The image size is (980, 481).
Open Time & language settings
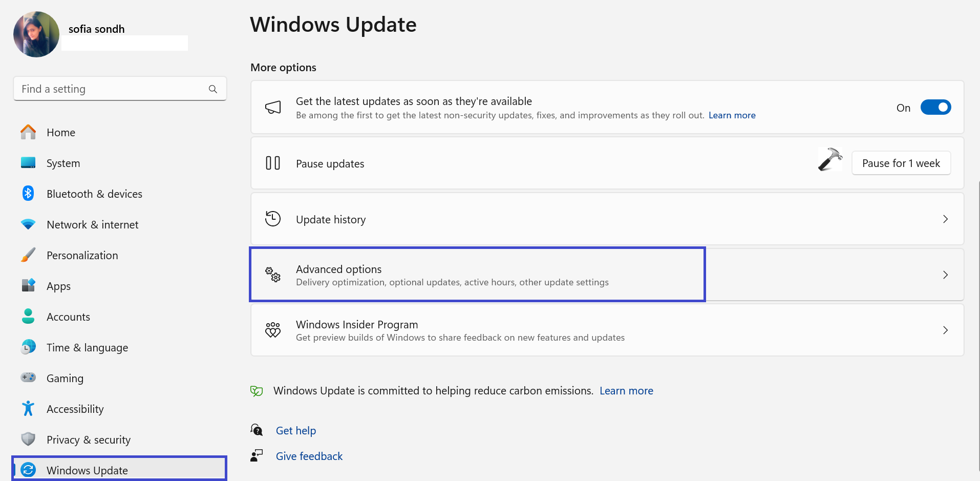tap(87, 348)
